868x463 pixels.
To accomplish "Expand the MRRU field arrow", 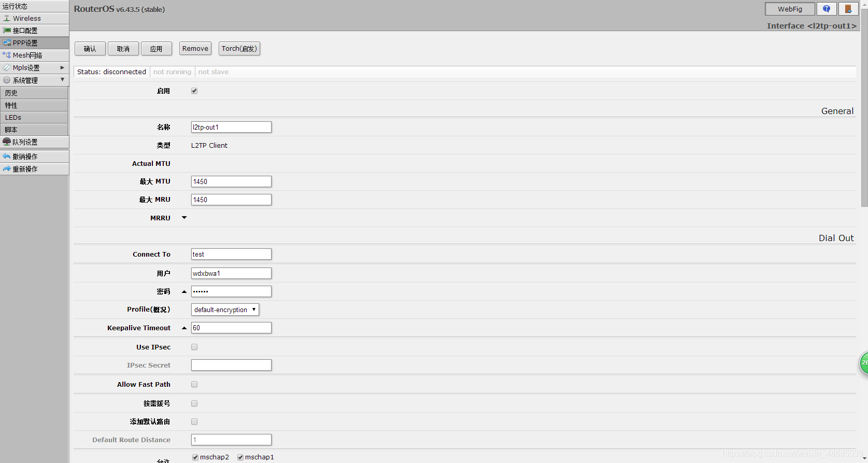I will pyautogui.click(x=184, y=218).
